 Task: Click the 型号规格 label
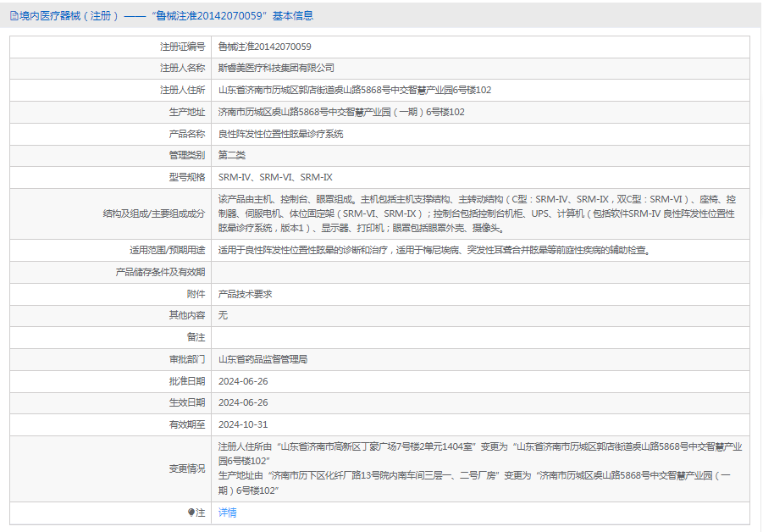[187, 177]
